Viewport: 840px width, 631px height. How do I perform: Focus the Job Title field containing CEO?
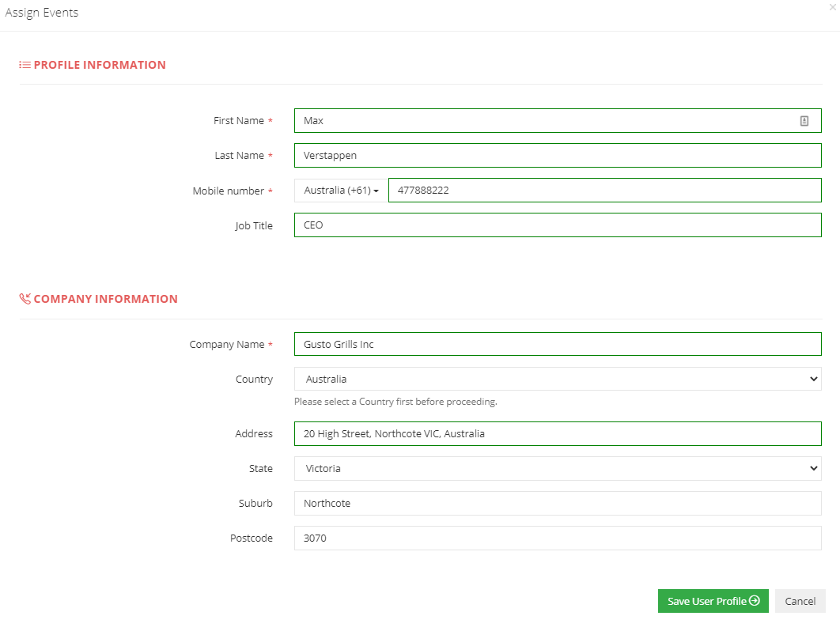[558, 225]
